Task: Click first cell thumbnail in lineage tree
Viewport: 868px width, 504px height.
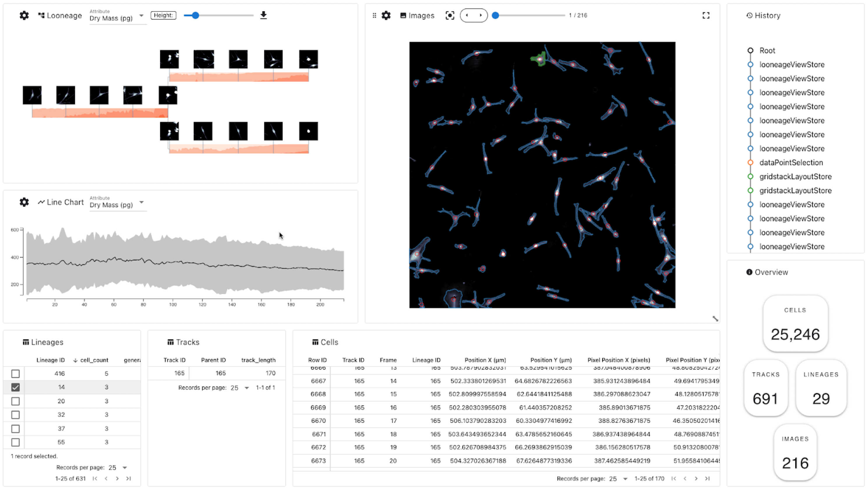Action: 32,95
